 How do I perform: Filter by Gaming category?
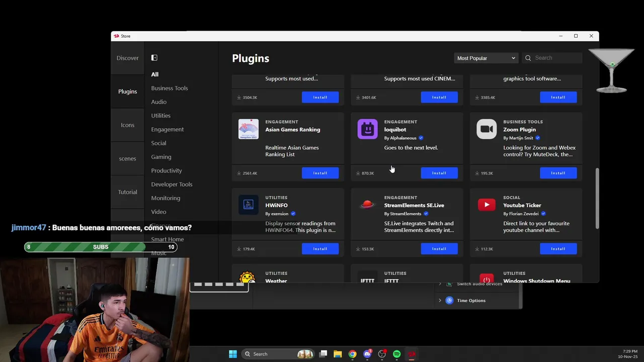[x=161, y=157]
